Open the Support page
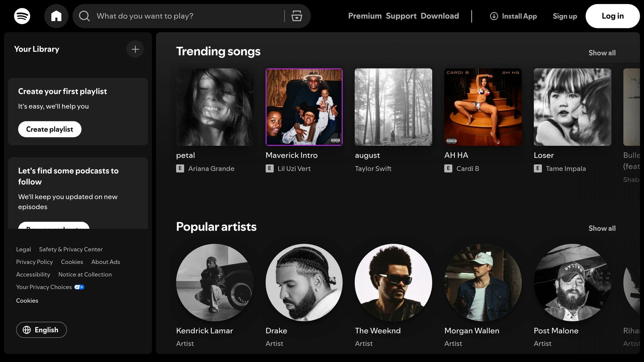Viewport: 644px width, 362px height. coord(401,16)
